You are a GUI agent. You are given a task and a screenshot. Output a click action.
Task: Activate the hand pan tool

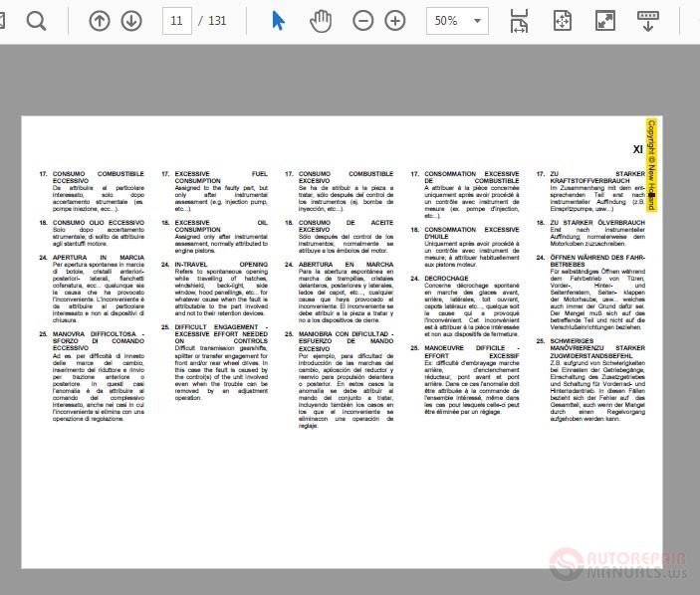[321, 21]
